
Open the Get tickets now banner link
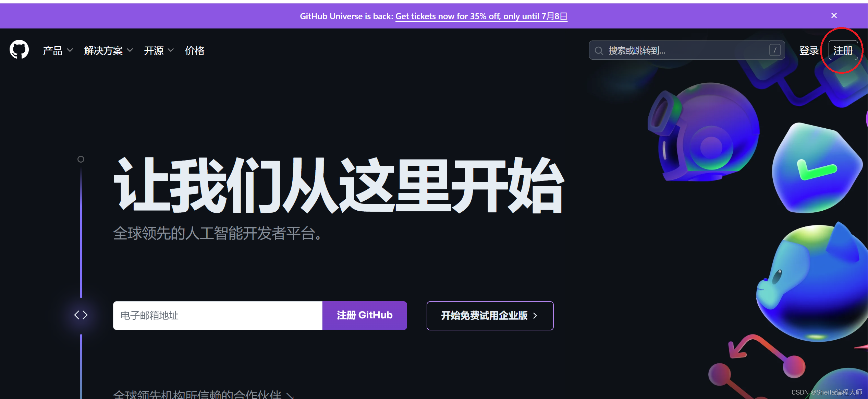pyautogui.click(x=481, y=16)
